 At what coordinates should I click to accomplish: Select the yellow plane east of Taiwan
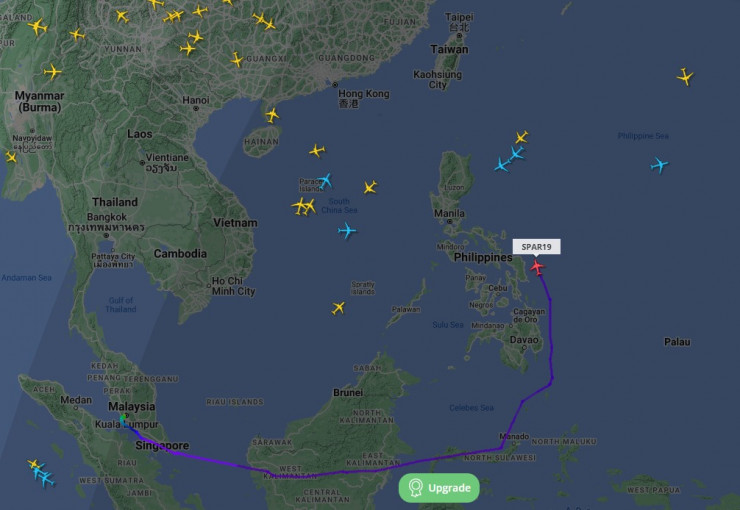pyautogui.click(x=685, y=76)
